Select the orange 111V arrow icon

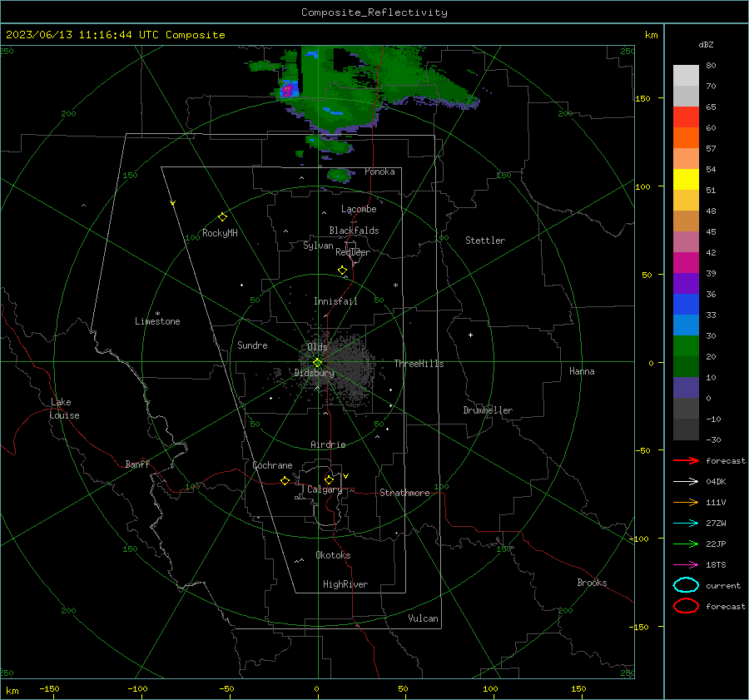tap(686, 502)
